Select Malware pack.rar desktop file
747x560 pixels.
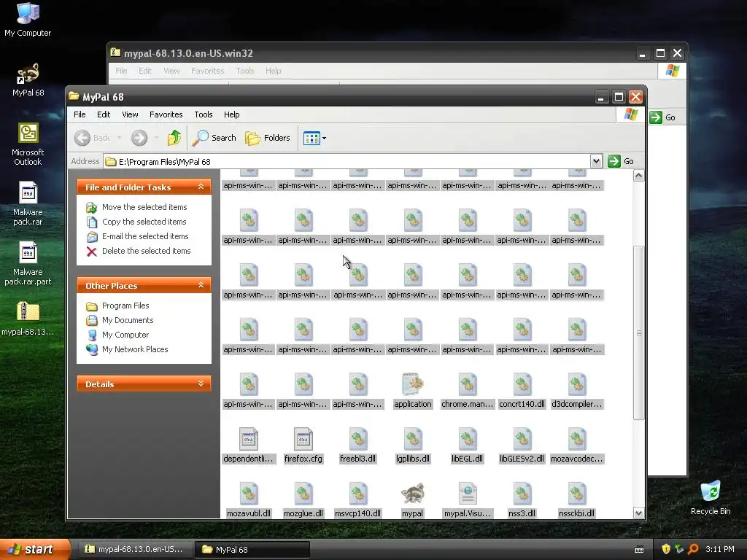coord(28,204)
